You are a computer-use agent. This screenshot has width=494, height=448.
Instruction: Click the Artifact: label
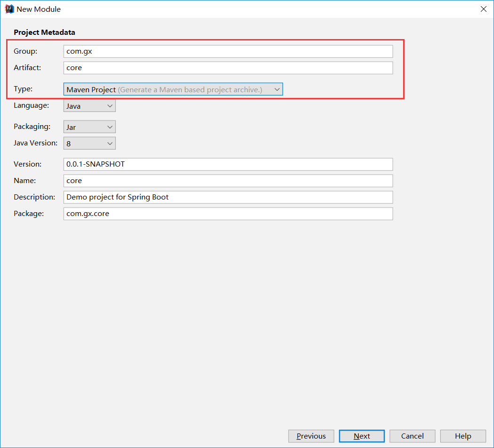[x=27, y=67]
